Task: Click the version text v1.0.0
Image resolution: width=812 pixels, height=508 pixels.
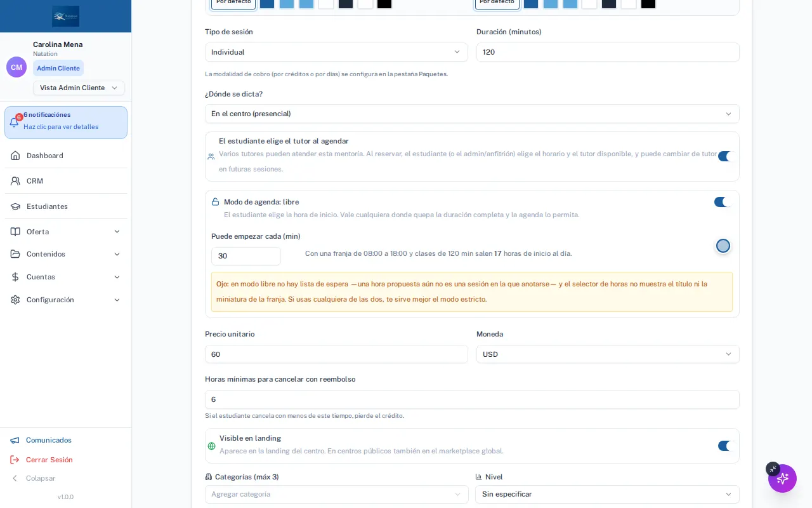Action: pyautogui.click(x=65, y=497)
